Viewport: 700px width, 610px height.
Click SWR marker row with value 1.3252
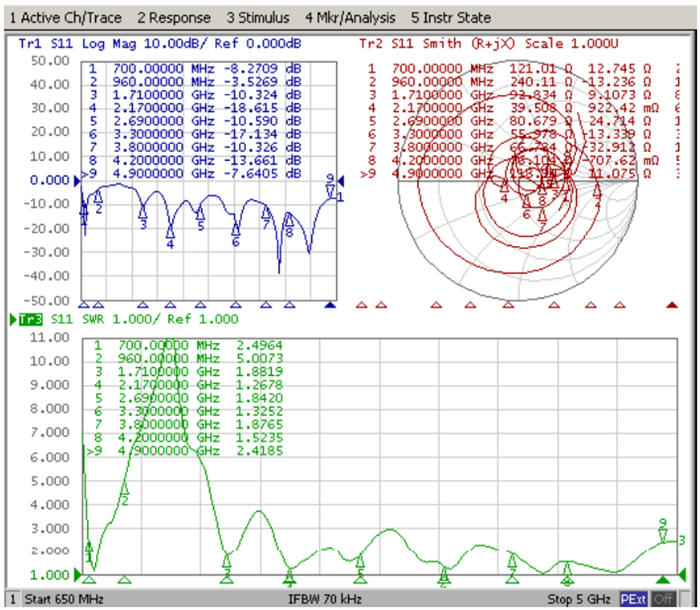point(187,411)
